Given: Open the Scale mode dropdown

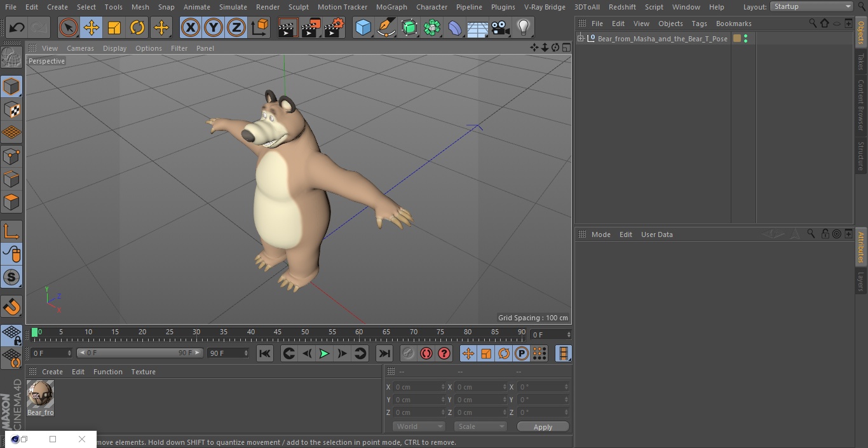Looking at the screenshot, I should coord(480,426).
